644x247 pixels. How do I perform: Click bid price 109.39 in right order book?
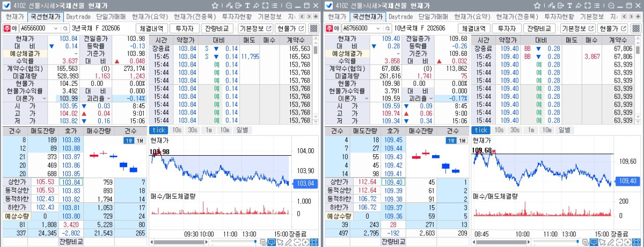[393, 191]
